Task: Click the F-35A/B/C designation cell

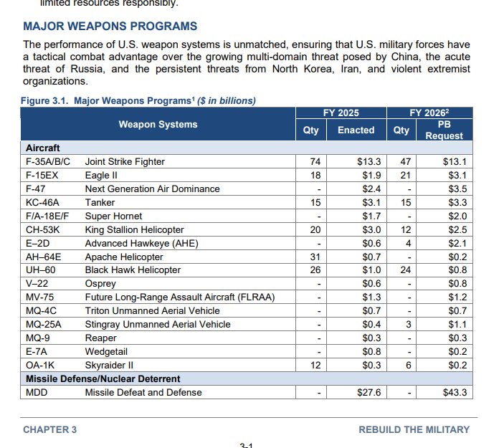Action: [48, 161]
